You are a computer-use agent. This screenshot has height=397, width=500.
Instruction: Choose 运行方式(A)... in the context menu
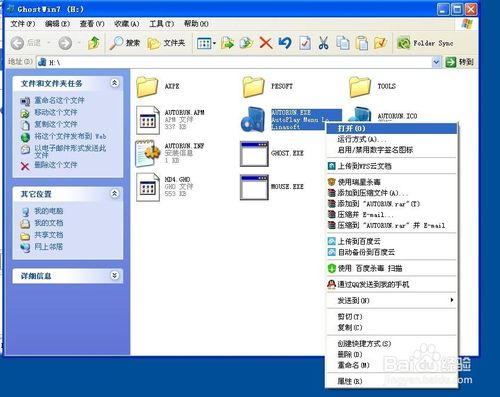pos(391,139)
